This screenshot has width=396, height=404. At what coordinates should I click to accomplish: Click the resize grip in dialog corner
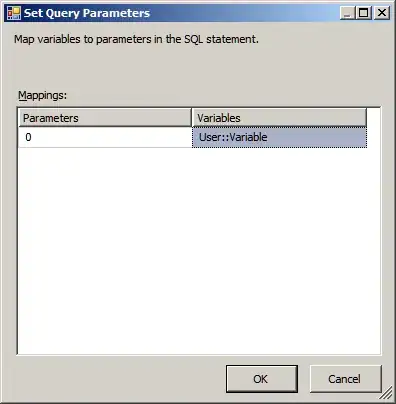click(x=386, y=393)
